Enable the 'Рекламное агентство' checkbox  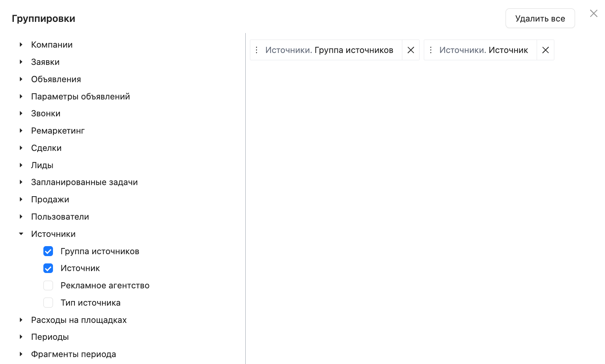point(48,286)
